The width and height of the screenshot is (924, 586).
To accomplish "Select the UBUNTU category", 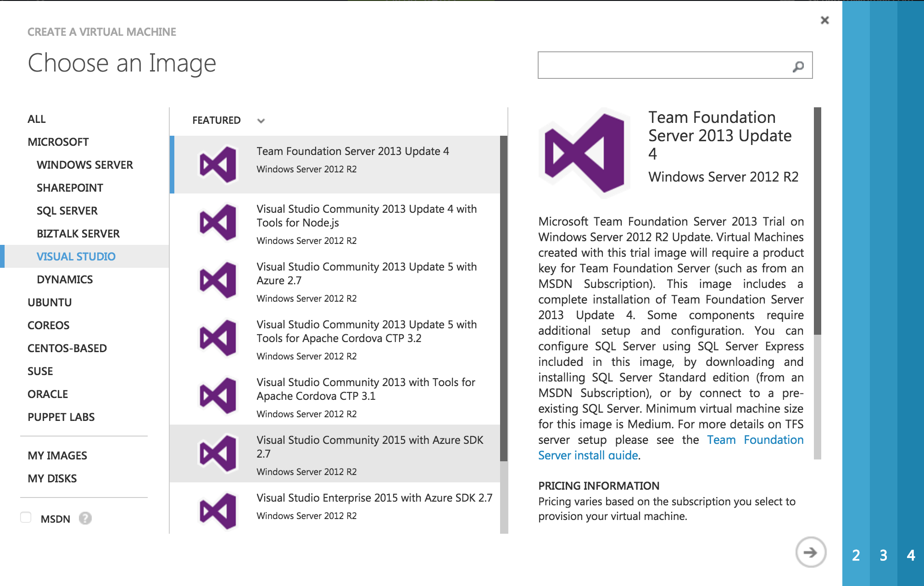I will [x=50, y=303].
